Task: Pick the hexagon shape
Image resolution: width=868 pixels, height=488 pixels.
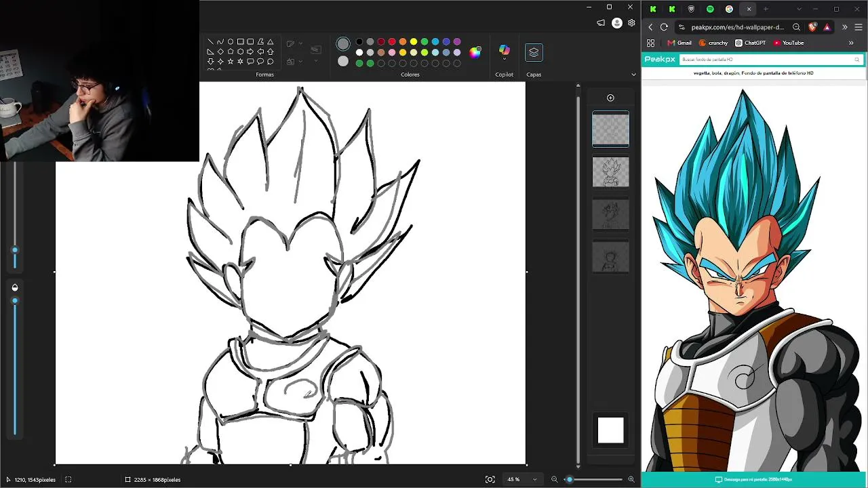Action: [x=240, y=52]
